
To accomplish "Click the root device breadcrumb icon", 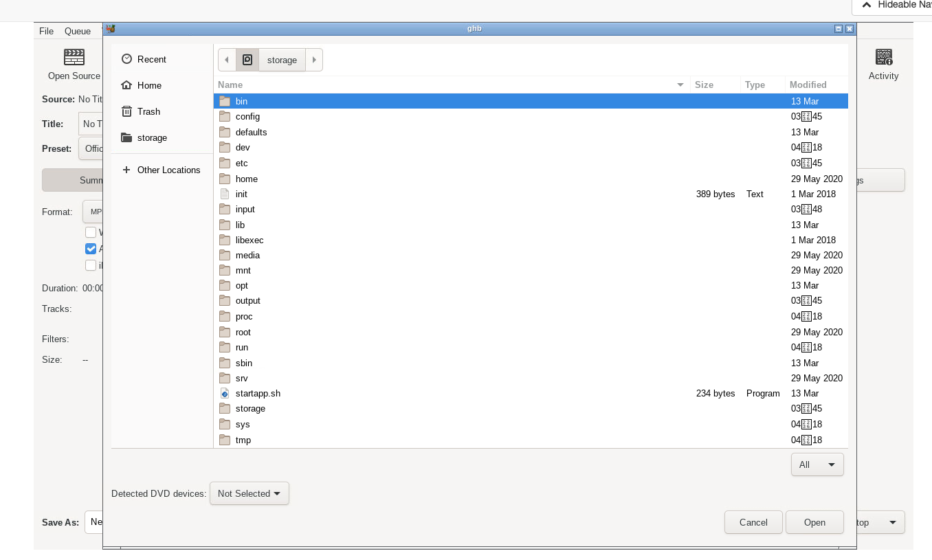I will tap(247, 60).
